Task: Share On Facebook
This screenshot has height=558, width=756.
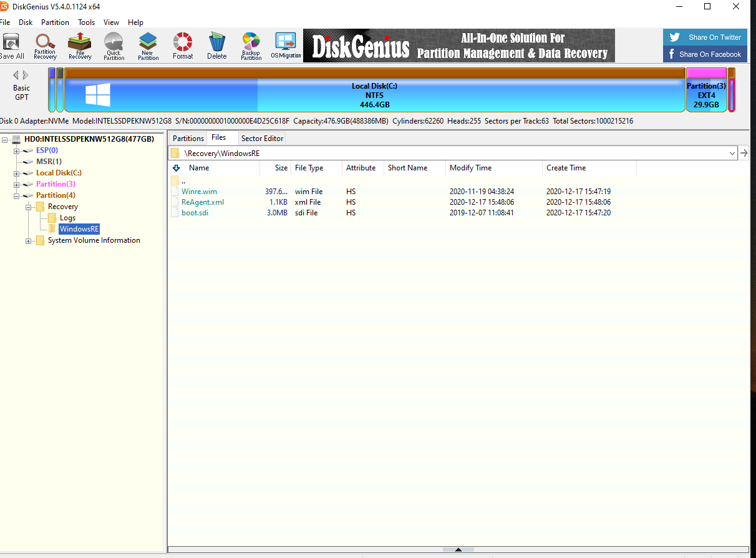Action: pyautogui.click(x=705, y=54)
